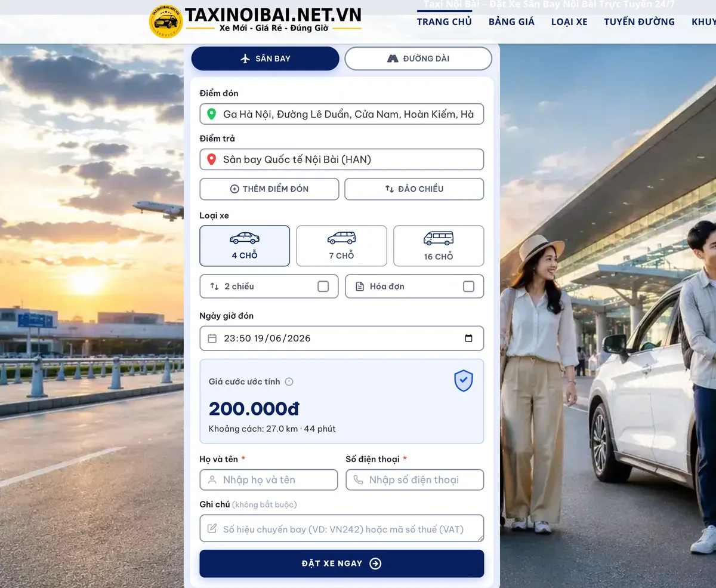
Task: Click the blue shield checkmark icon
Action: coord(464,380)
